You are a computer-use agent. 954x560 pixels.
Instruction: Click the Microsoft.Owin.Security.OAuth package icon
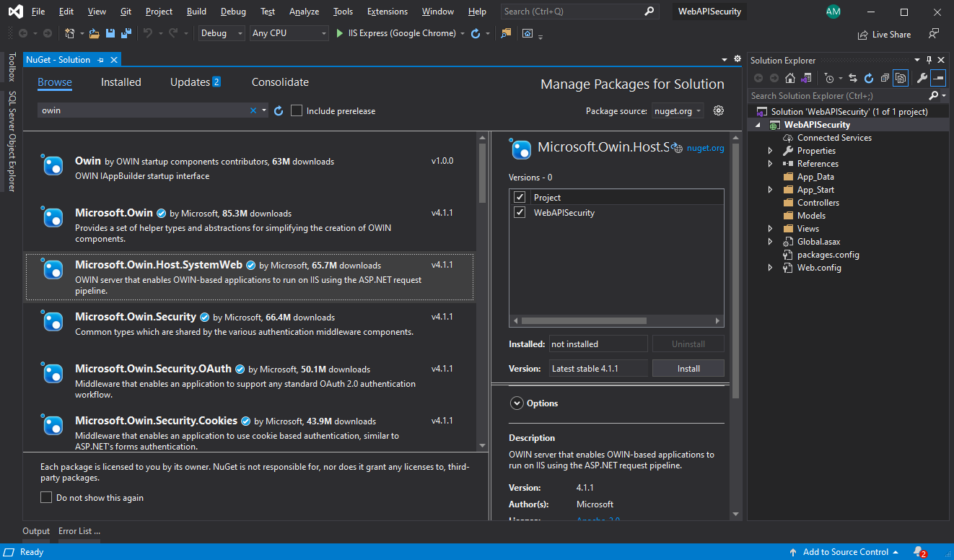tap(53, 374)
